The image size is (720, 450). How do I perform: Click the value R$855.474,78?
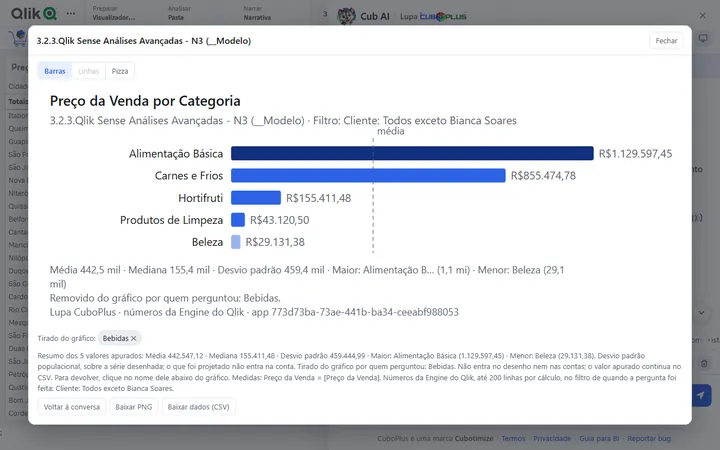click(543, 176)
